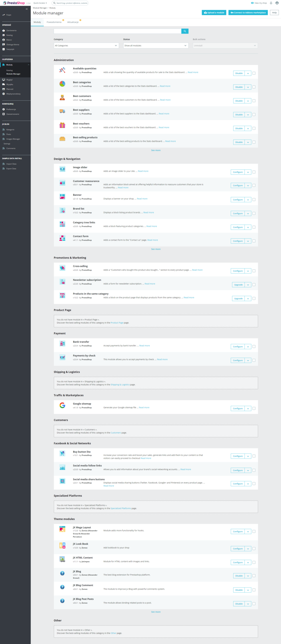Collapse the sidebar menu arrows icon
Screen dimensions: 281x644
(x=27, y=9)
